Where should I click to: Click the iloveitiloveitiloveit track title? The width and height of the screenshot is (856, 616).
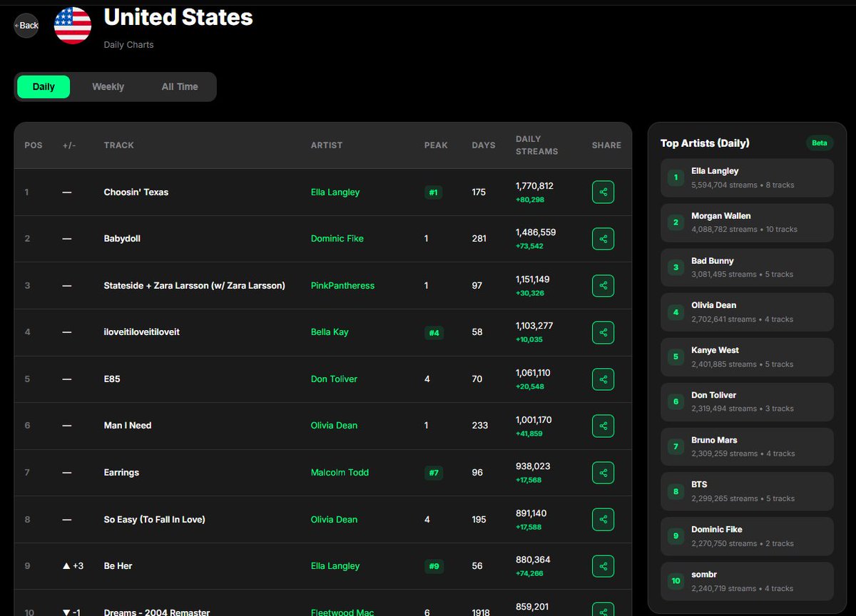(142, 332)
